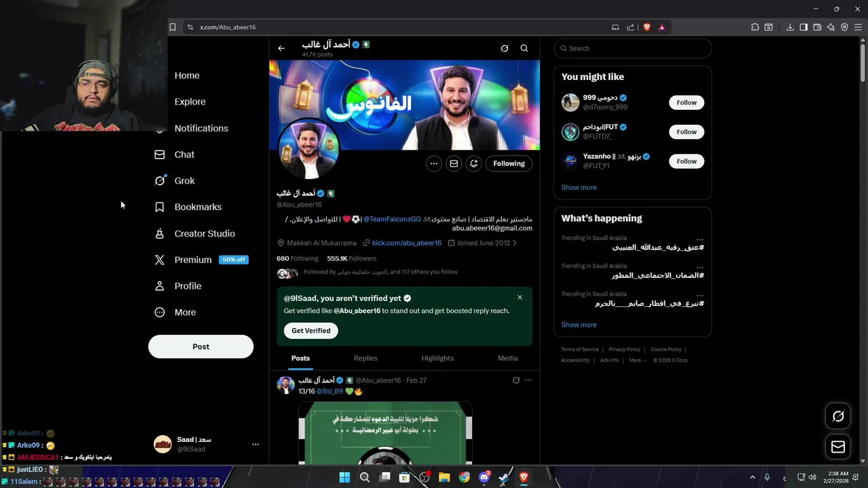
Task: Click Show more under You might like
Action: coord(579,187)
